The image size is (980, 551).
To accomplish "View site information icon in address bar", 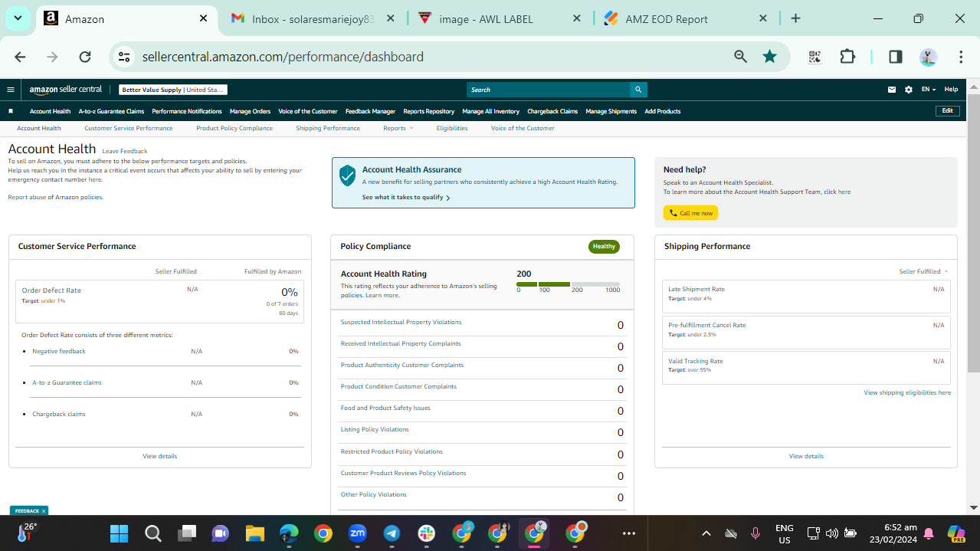I will (x=125, y=57).
